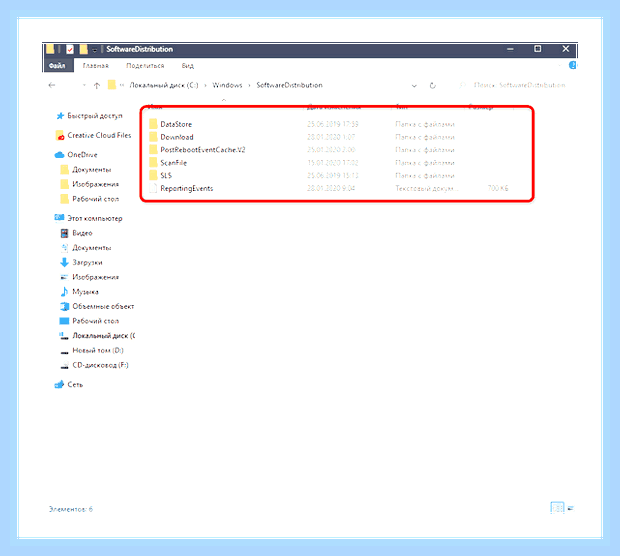Image resolution: width=620 pixels, height=556 pixels.
Task: Open the Поделиться ribbon tab
Action: click(x=145, y=66)
